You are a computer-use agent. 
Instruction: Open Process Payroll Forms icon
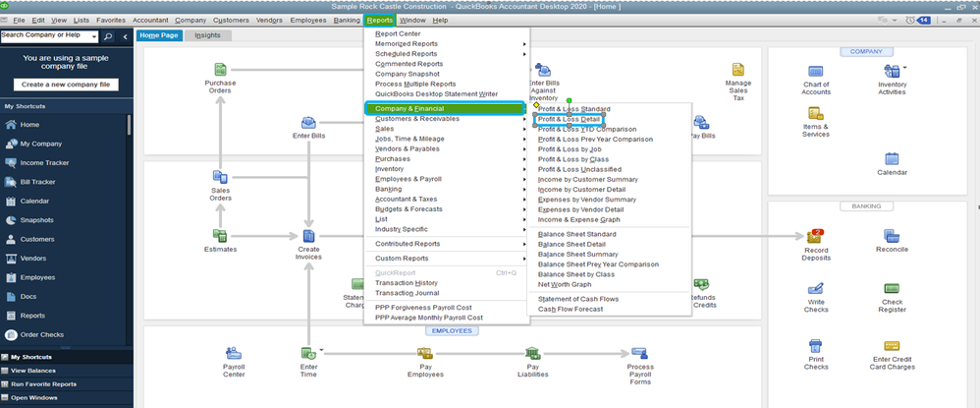point(638,353)
